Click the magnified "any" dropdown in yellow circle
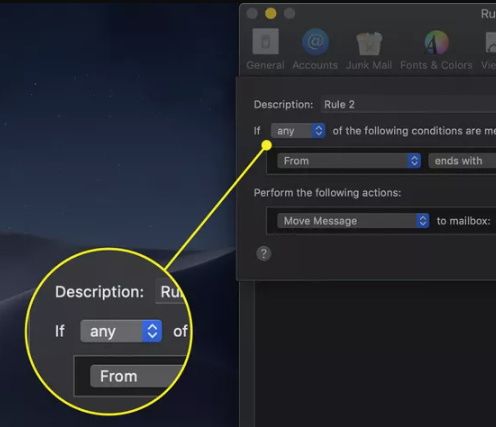The width and height of the screenshot is (496, 427). [x=121, y=331]
